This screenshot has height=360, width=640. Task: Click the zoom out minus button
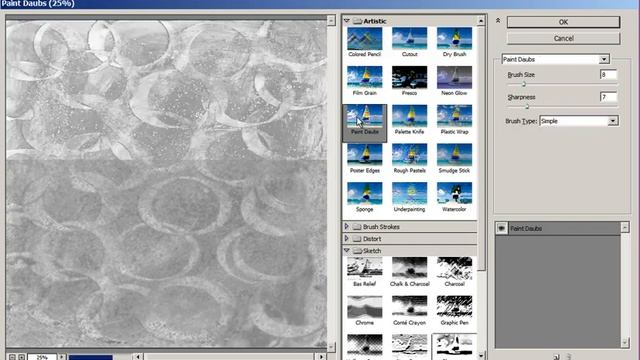[x=12, y=357]
